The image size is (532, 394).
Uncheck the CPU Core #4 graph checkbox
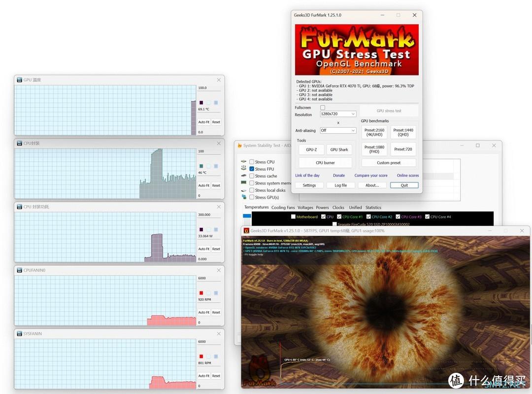point(427,216)
